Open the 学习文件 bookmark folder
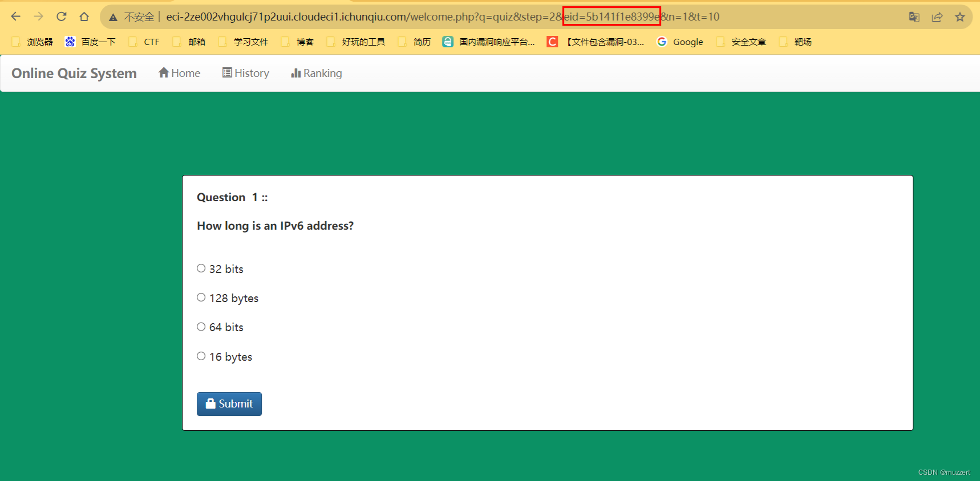 tap(244, 42)
